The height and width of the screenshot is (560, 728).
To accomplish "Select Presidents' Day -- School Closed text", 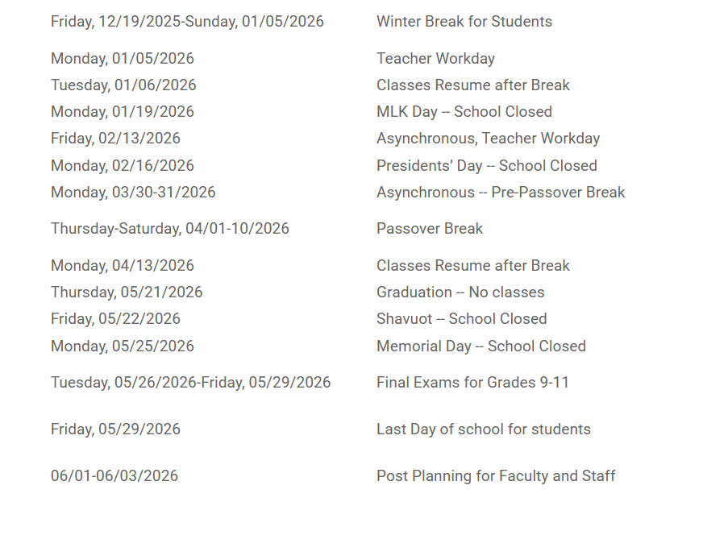I will click(x=486, y=166).
